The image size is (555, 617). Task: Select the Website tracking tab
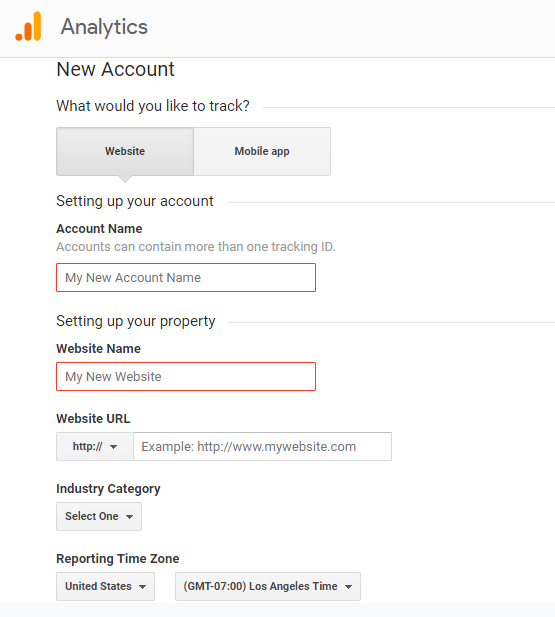(x=125, y=151)
